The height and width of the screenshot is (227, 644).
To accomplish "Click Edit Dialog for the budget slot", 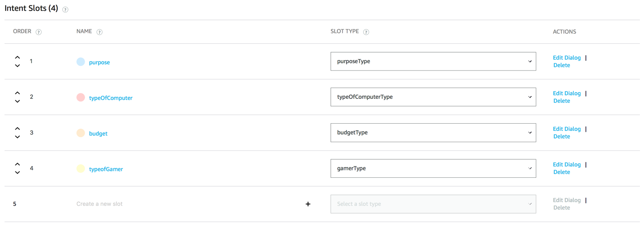I will pyautogui.click(x=566, y=129).
